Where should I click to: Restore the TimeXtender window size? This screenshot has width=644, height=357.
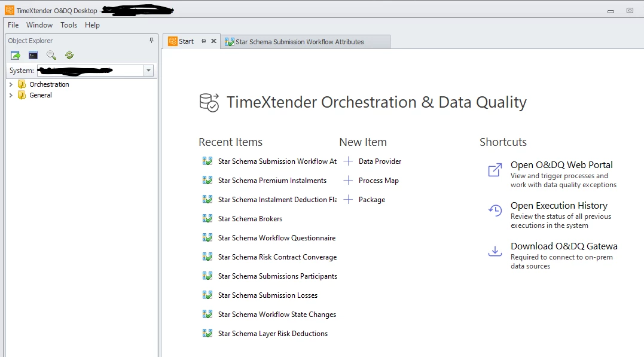(x=630, y=11)
